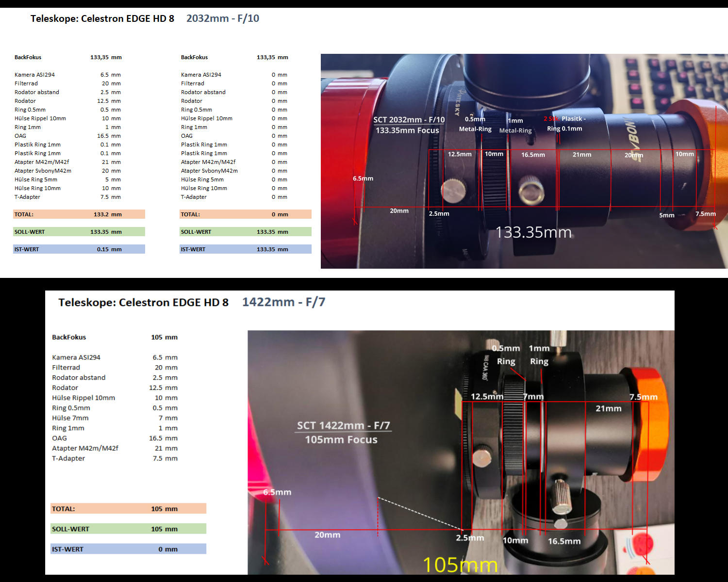The width and height of the screenshot is (728, 582).
Task: Open the F/10 telescope adapter photo
Action: coord(524,161)
